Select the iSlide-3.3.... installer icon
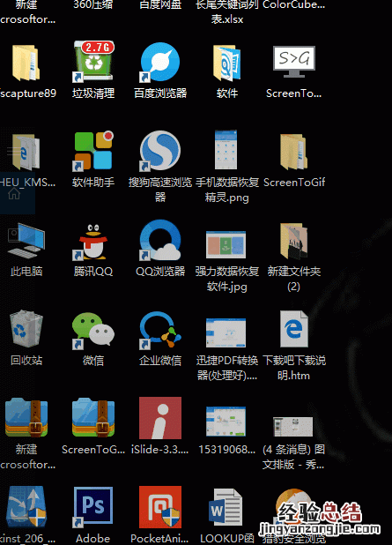The height and width of the screenshot is (545, 392). (x=160, y=418)
